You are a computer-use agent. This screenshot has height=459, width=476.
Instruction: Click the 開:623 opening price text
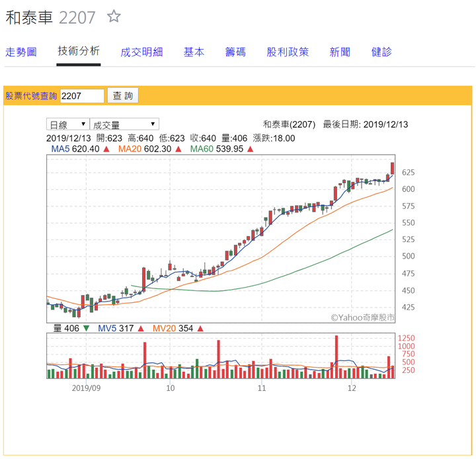click(109, 138)
